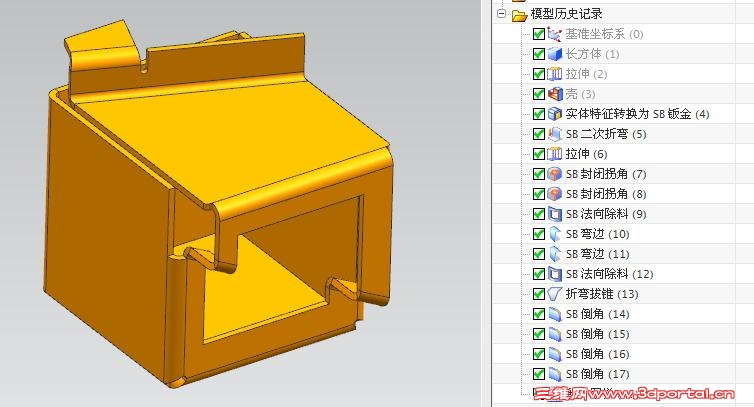Click the 实体特征转换为 SB 钣金 (4) icon
The height and width of the screenshot is (407, 754).
pyautogui.click(x=554, y=114)
